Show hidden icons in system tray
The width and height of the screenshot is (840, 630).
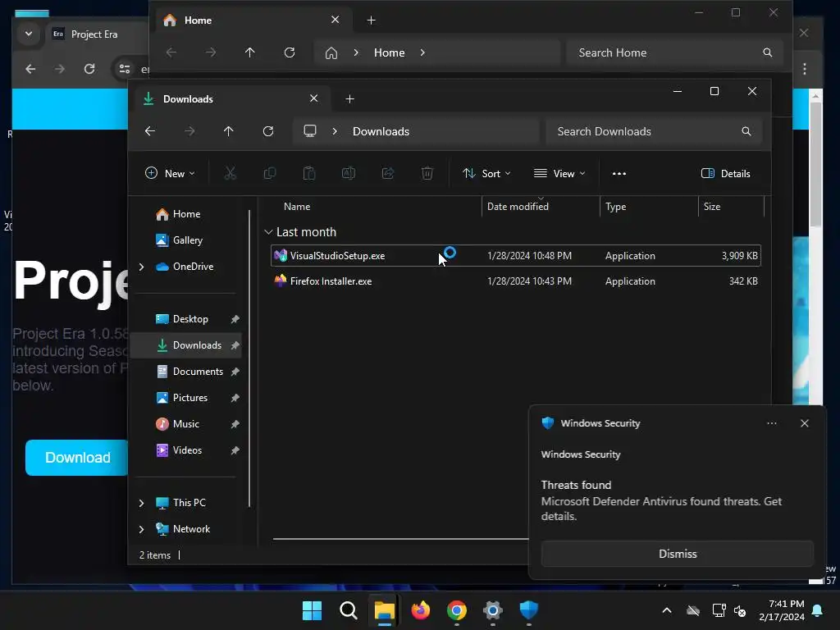[666, 610]
